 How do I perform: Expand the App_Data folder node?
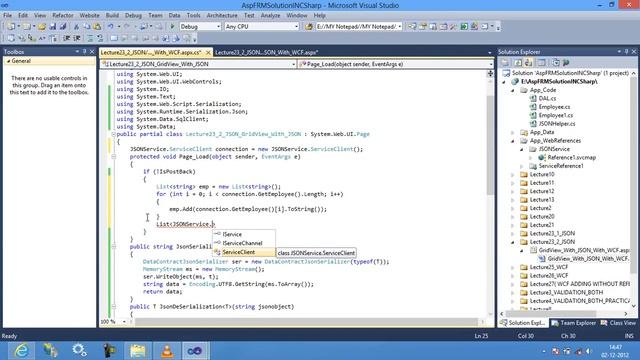point(513,132)
